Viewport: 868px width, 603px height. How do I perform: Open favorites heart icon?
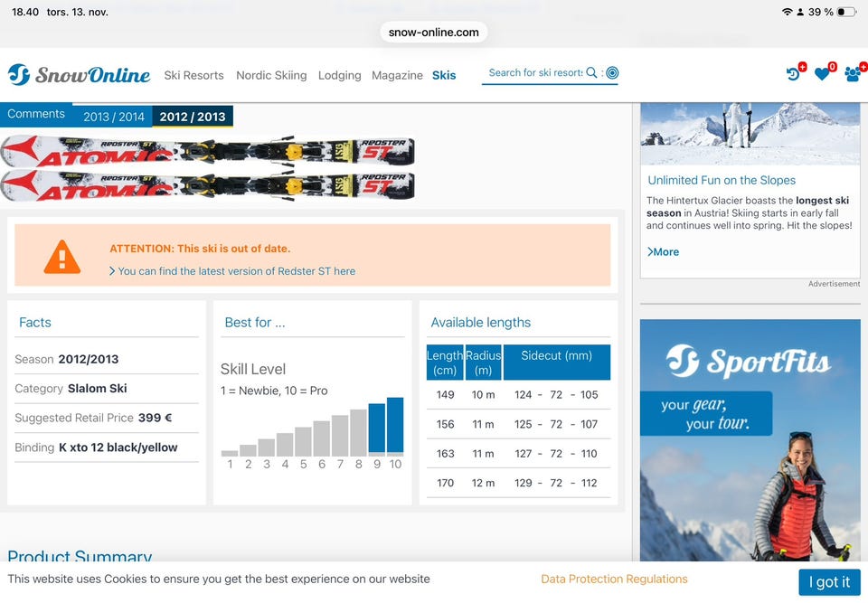(x=822, y=72)
